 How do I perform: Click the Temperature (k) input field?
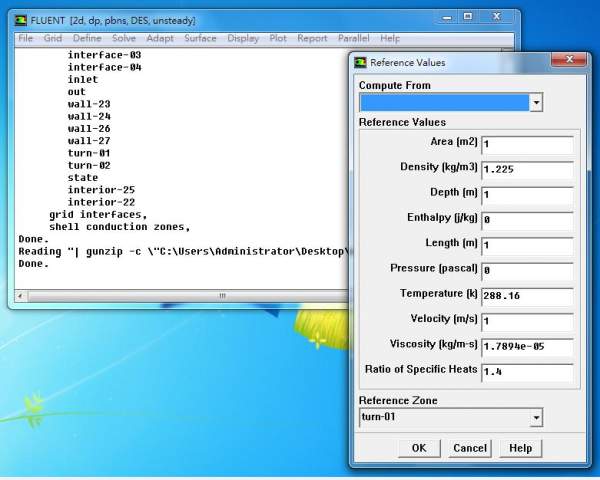coord(527,296)
